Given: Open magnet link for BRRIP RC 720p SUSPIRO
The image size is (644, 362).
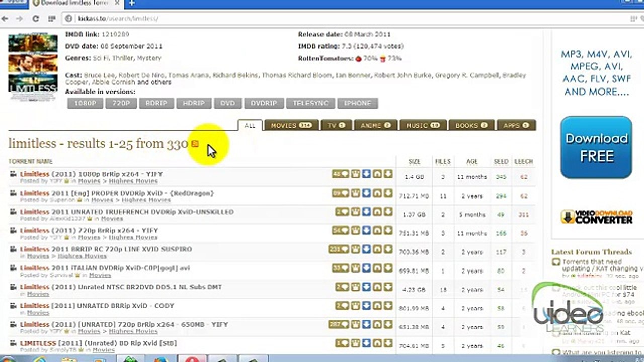Looking at the screenshot, I should pos(377,249).
